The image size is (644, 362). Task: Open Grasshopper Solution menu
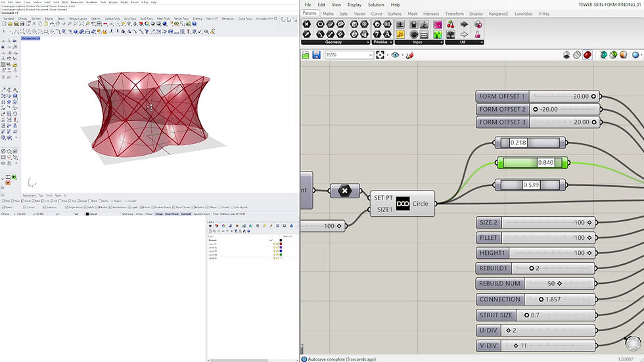pyautogui.click(x=376, y=5)
